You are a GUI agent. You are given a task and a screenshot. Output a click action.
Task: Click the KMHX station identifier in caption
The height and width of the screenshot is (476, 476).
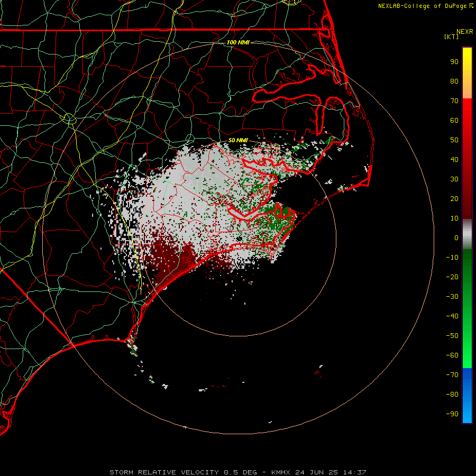pos(281,472)
